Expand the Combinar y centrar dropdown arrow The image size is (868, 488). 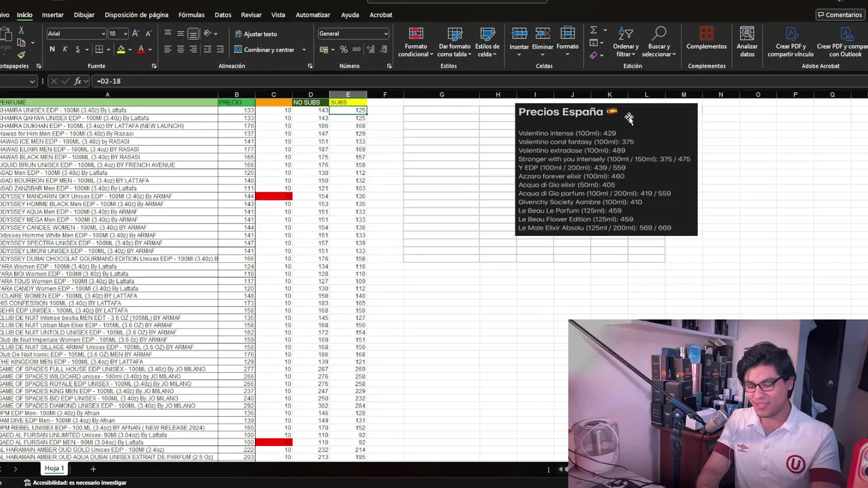click(304, 49)
